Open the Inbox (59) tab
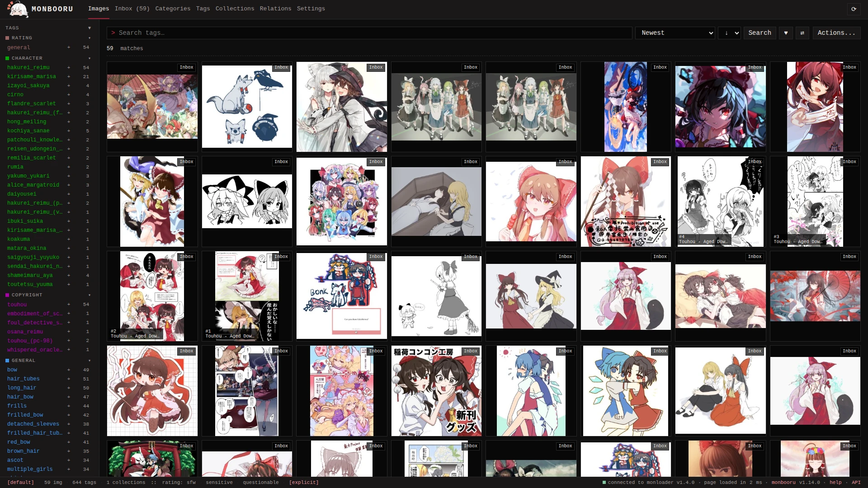This screenshot has width=868, height=488. 132,9
